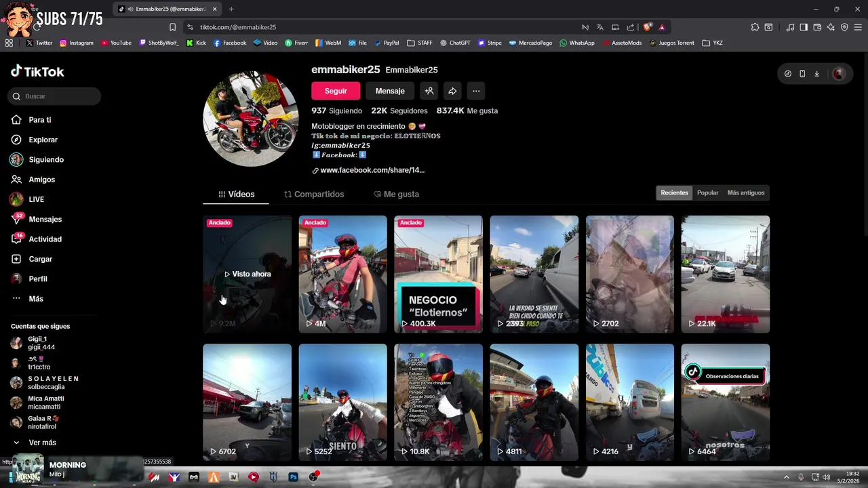The image size is (868, 488).
Task: View the 937 Siguiendo list
Action: point(336,110)
